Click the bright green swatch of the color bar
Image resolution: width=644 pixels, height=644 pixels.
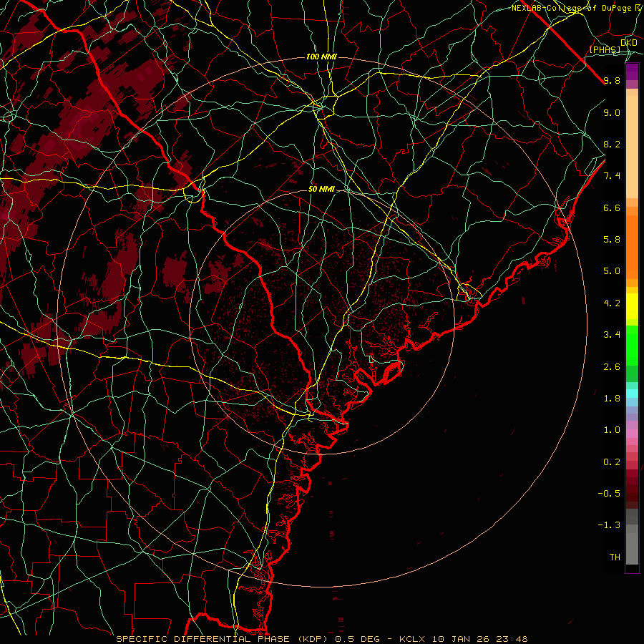click(632, 345)
